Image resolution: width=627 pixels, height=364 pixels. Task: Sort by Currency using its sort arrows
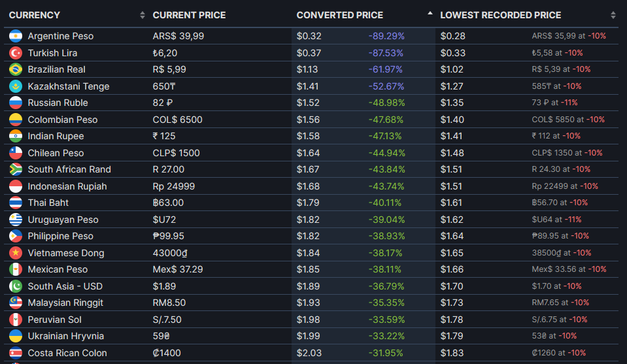point(143,15)
